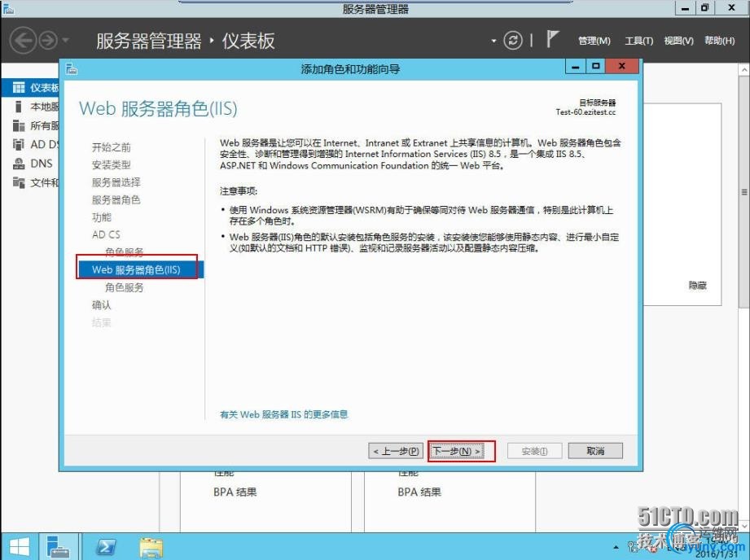Go to the AD CS wizard step

(x=106, y=234)
